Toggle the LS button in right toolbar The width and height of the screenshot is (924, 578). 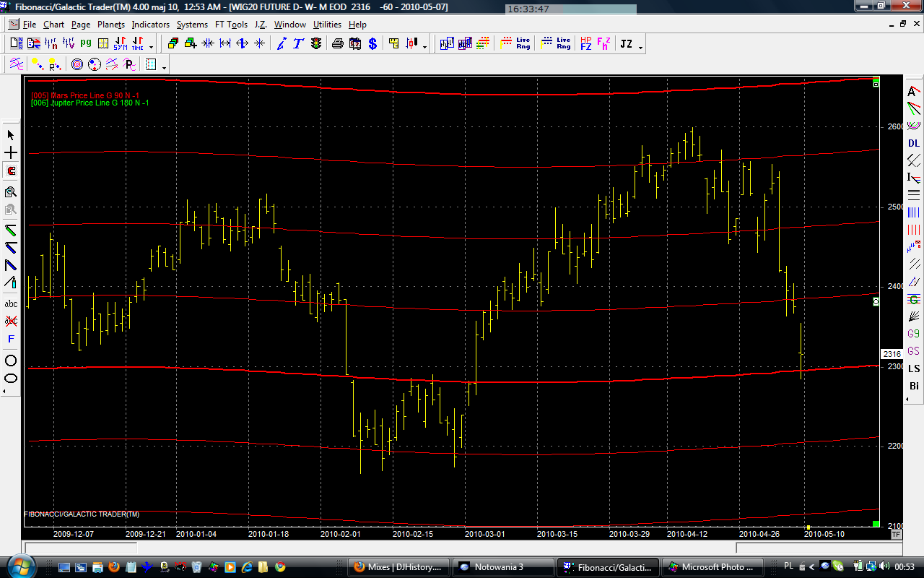pos(914,368)
